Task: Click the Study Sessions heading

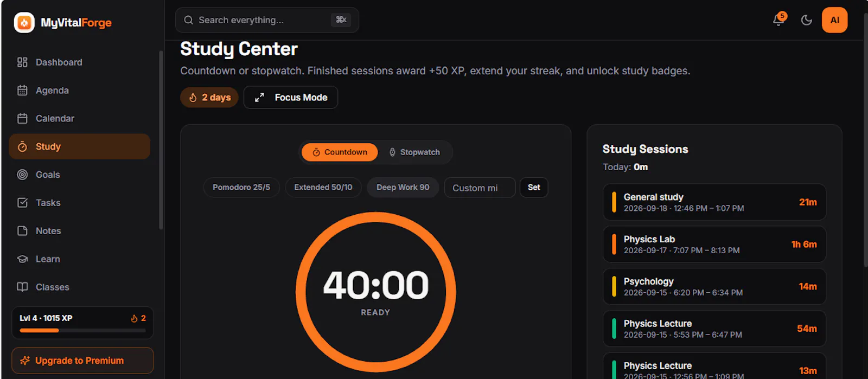Action: pyautogui.click(x=645, y=149)
